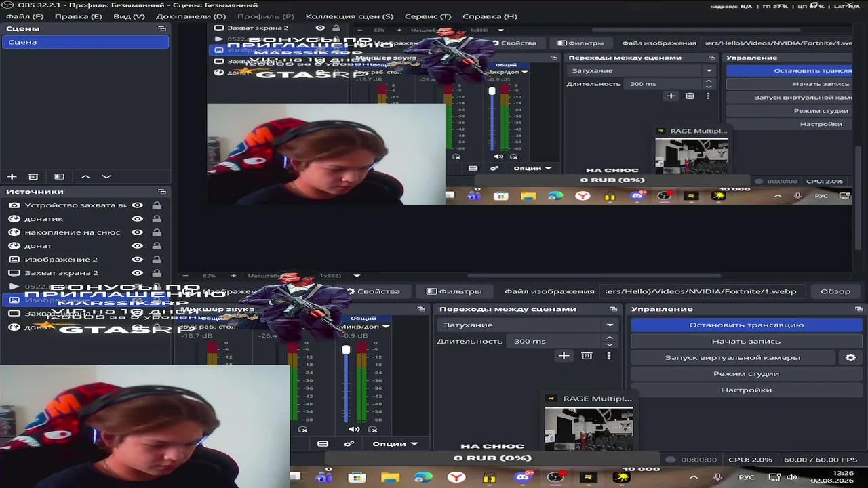Viewport: 868px width, 488px height.
Task: Add a transition with the plus icon
Action: pos(564,356)
